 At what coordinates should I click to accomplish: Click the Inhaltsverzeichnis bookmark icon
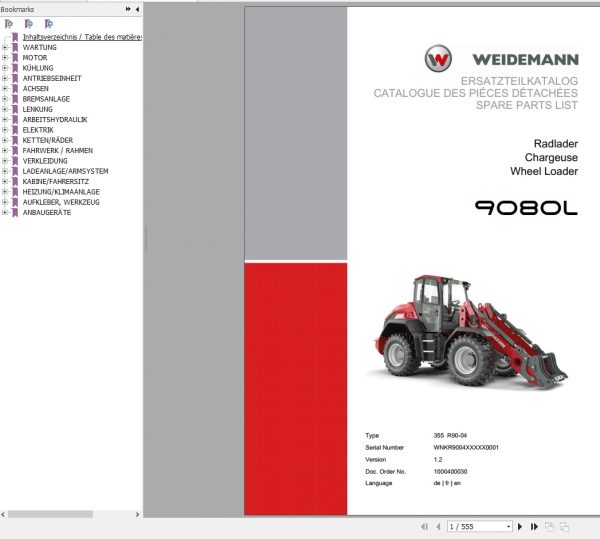pyautogui.click(x=15, y=37)
